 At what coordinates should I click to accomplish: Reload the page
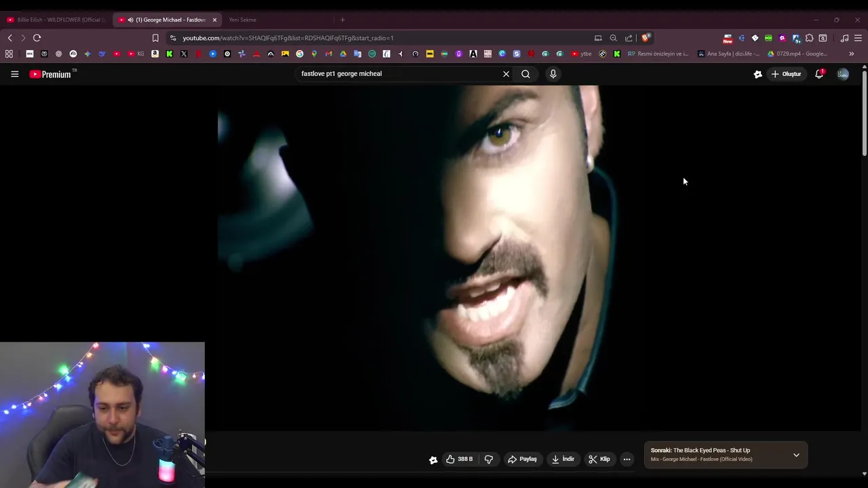tap(37, 38)
